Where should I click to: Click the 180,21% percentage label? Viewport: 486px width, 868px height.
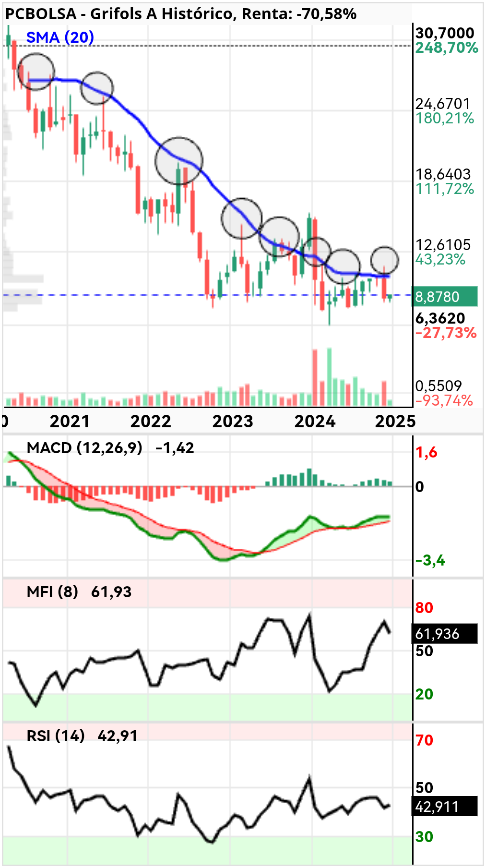[x=445, y=118]
